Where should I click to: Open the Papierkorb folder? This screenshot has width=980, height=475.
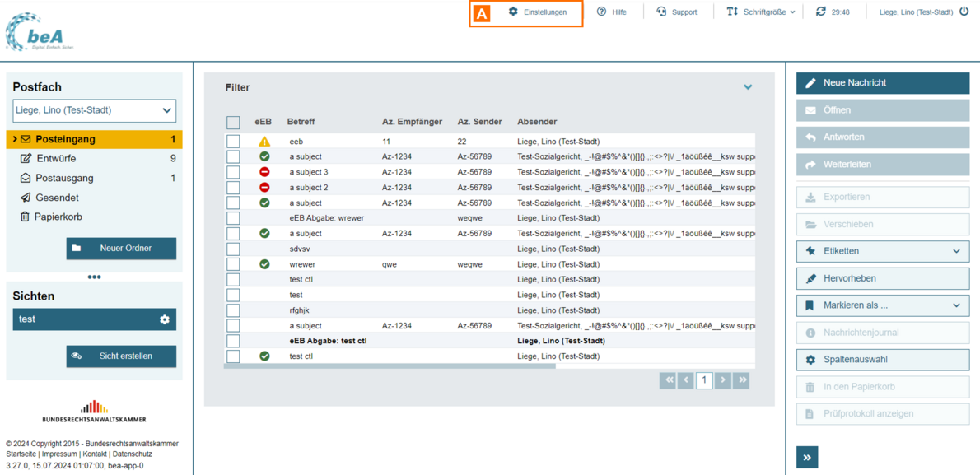(58, 217)
